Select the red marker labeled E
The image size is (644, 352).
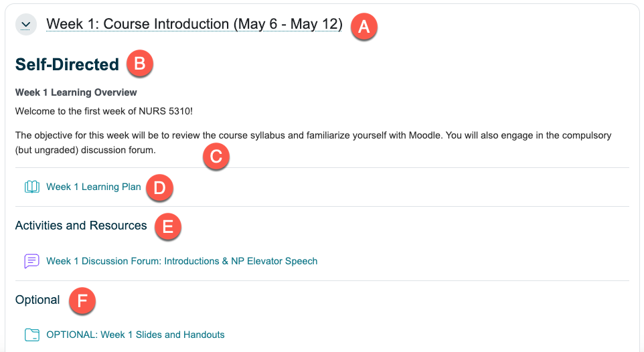[167, 227]
